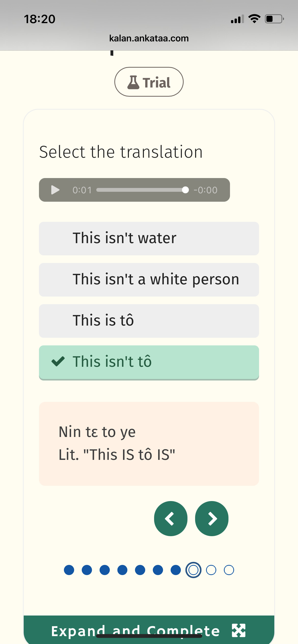Tap the battery status icon
The width and height of the screenshot is (298, 644).
[274, 19]
